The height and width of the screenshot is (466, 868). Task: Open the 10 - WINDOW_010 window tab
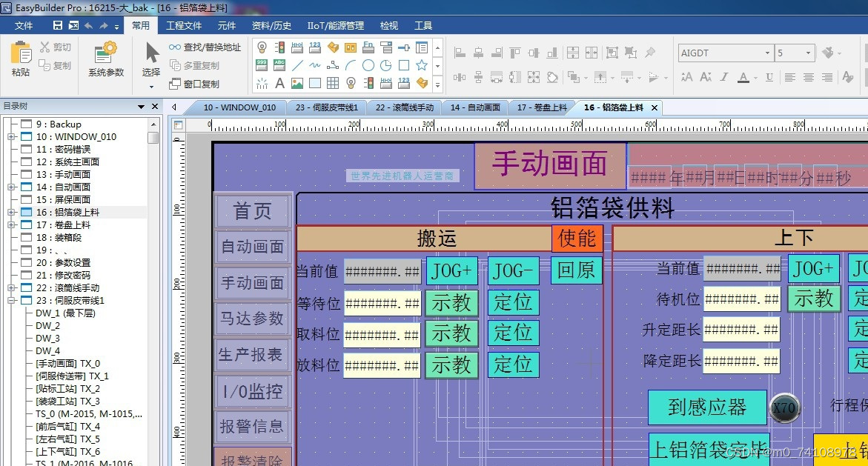coord(239,107)
